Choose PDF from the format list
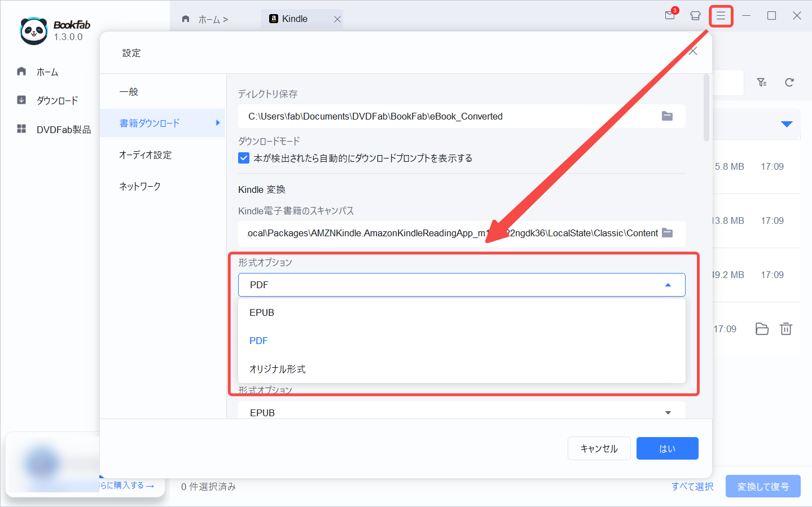The height and width of the screenshot is (507, 812). tap(462, 341)
